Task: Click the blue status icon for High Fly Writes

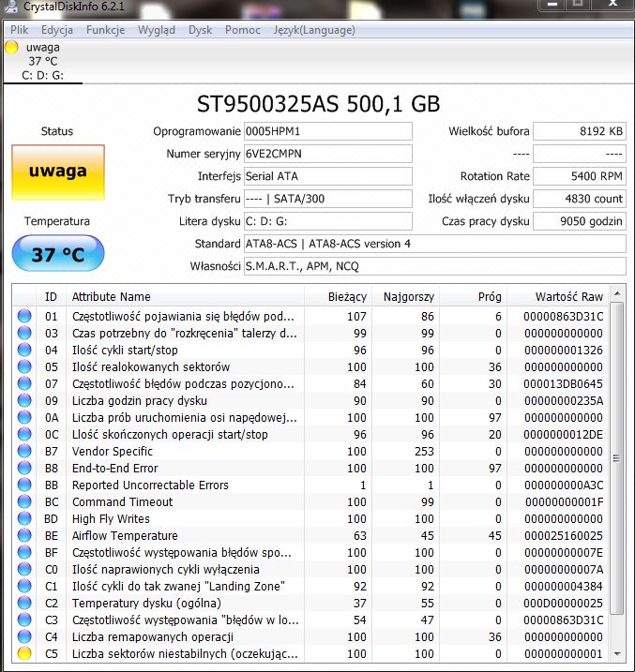Action: pos(24,518)
